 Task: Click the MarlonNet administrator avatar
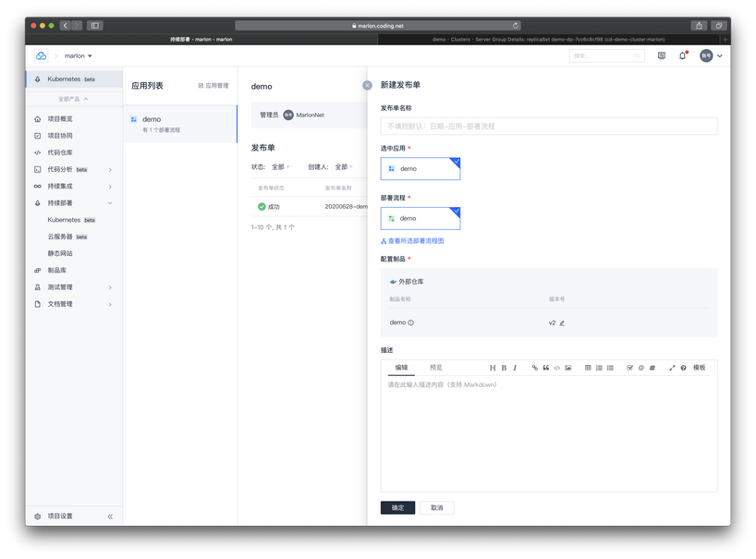[288, 115]
